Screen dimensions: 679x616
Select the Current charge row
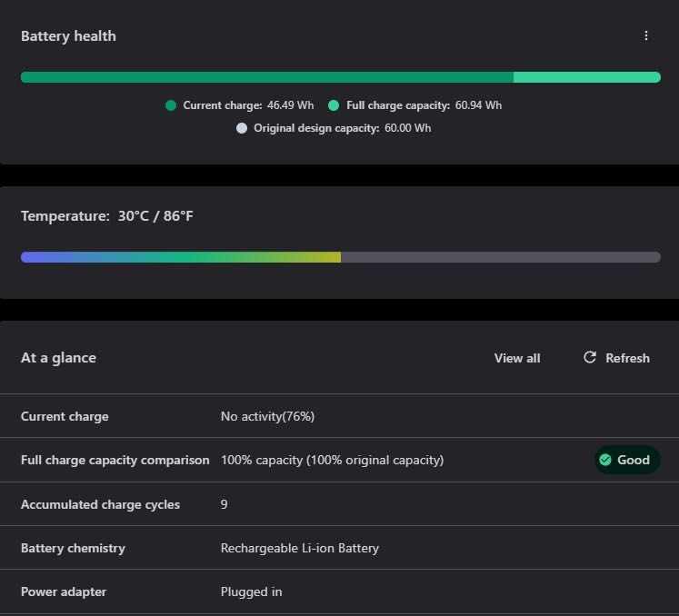point(340,416)
